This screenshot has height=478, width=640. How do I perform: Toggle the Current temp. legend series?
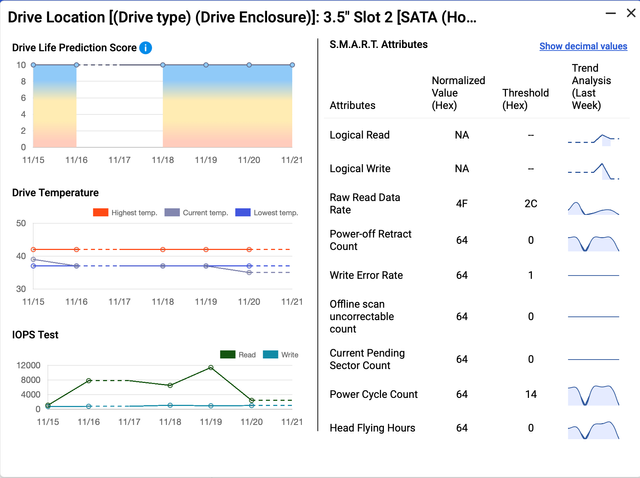click(195, 213)
